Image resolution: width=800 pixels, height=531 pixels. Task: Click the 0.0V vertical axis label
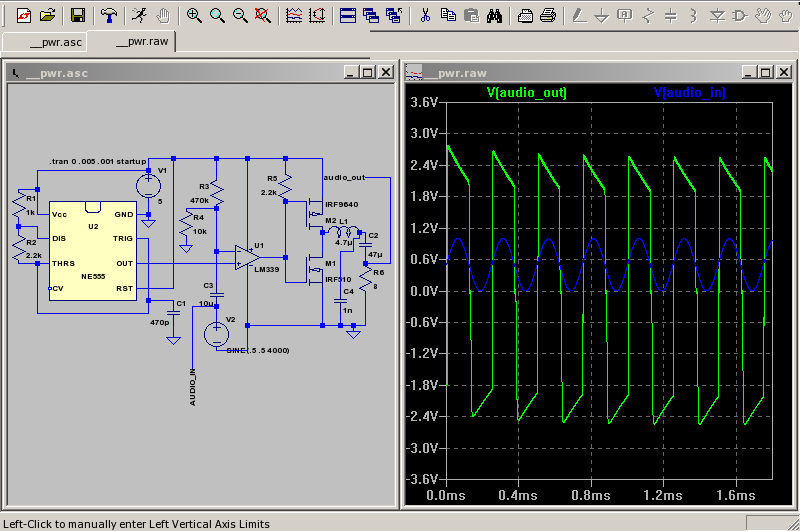[424, 291]
